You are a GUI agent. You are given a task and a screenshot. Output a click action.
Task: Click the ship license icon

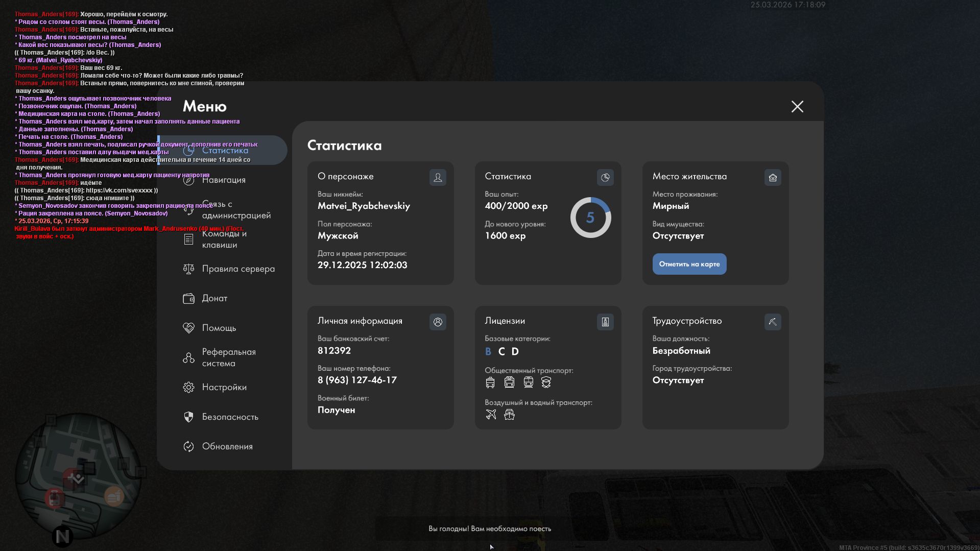509,415
